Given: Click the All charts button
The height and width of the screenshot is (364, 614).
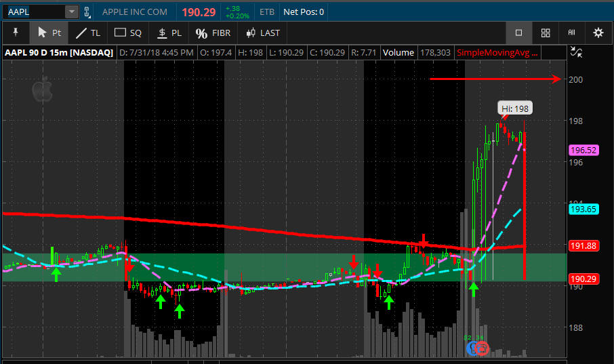Looking at the screenshot, I should click(x=572, y=33).
